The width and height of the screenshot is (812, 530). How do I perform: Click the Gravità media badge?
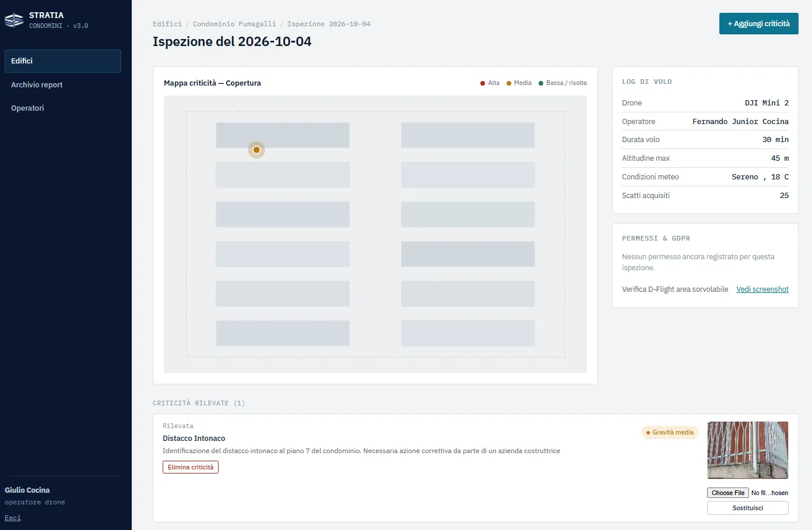click(670, 433)
